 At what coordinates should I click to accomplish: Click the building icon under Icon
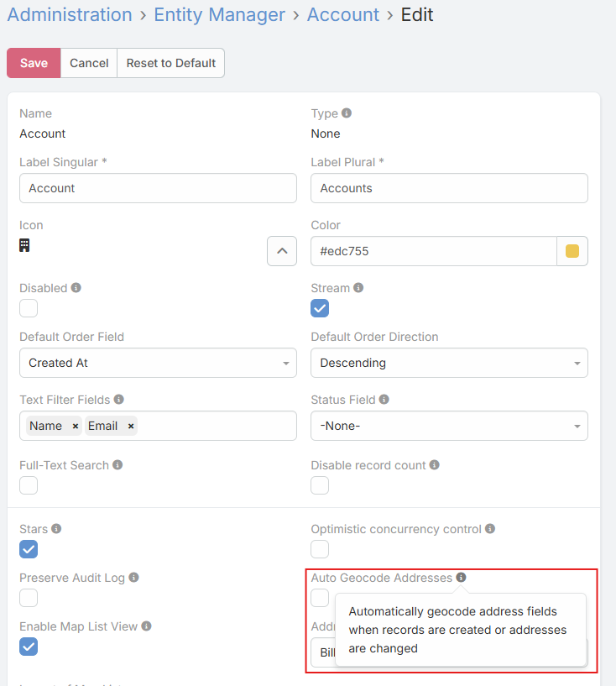pos(24,245)
